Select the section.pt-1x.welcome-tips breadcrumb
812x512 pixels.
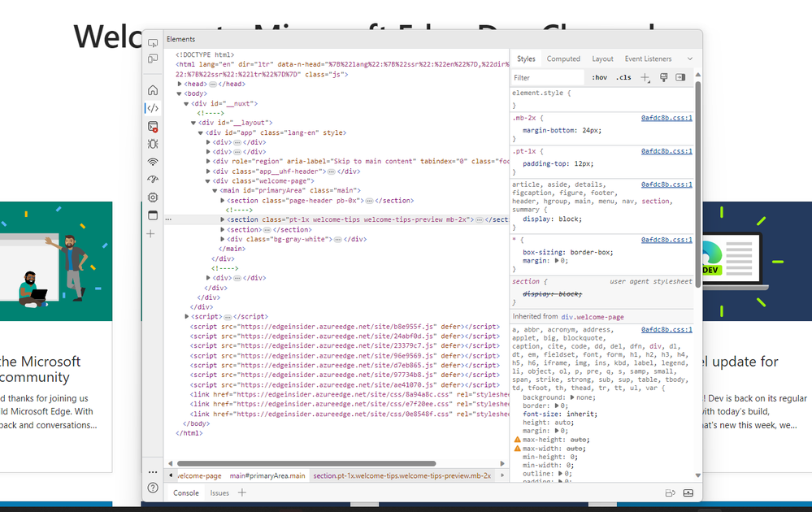click(x=402, y=475)
